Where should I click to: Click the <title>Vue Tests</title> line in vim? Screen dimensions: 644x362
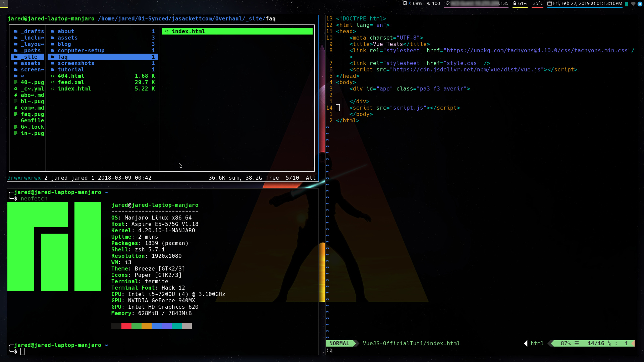(x=389, y=44)
